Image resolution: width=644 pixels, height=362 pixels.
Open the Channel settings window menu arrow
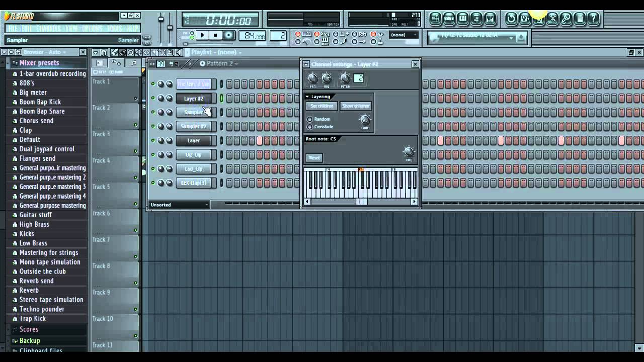[x=306, y=64]
